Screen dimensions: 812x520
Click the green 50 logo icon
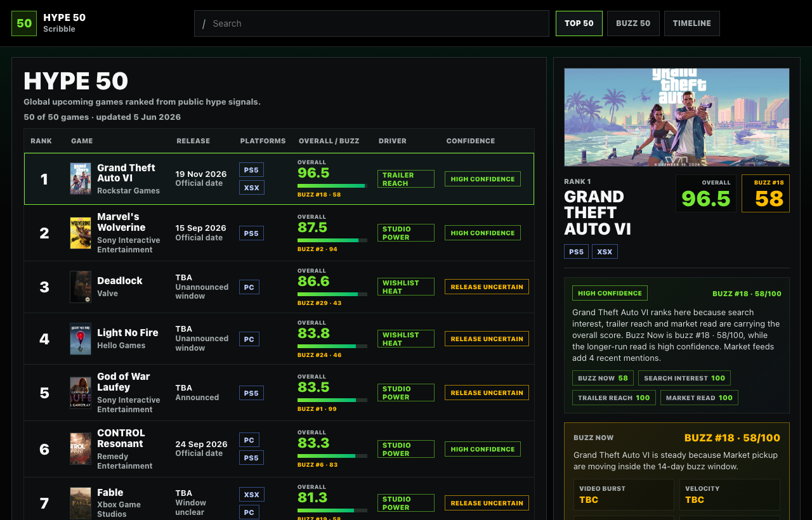[24, 23]
